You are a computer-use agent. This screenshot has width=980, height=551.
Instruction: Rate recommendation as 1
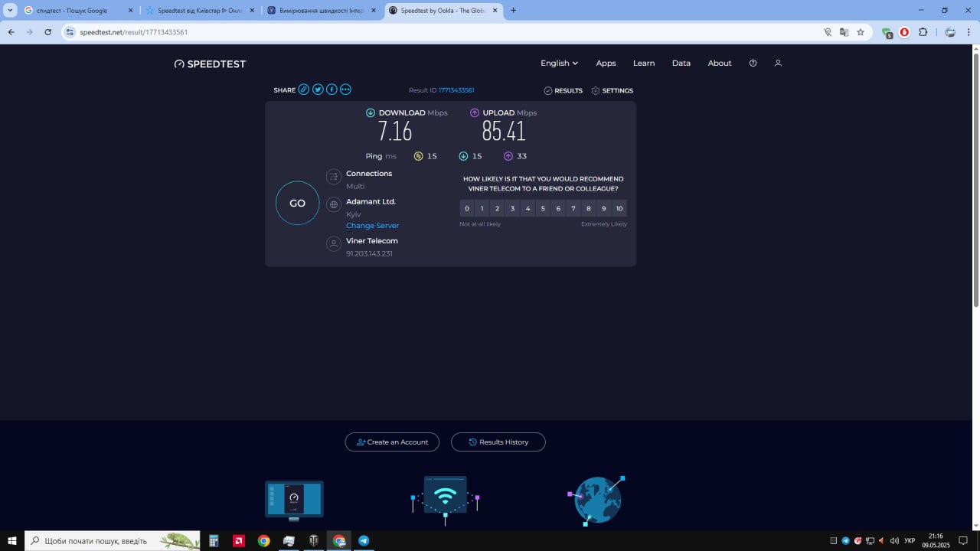[x=482, y=208]
